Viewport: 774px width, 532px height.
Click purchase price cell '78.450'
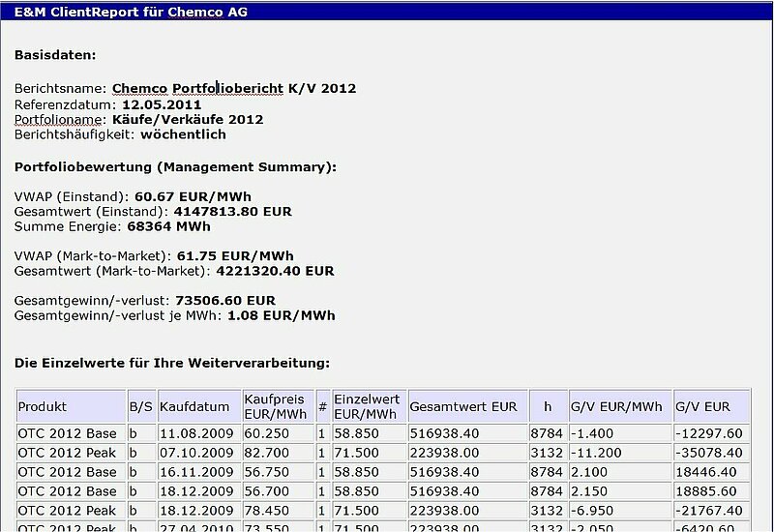[279, 511]
